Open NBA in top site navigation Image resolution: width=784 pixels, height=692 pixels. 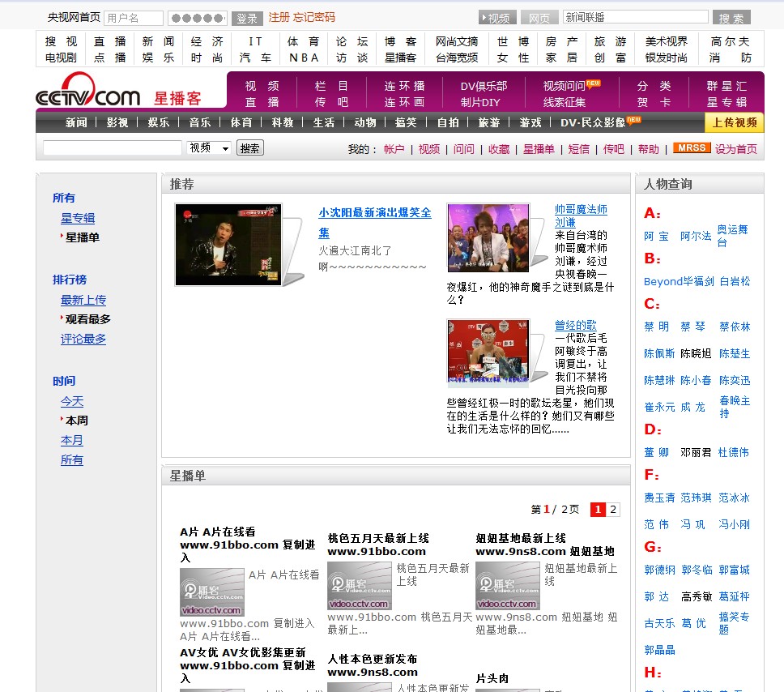304,58
